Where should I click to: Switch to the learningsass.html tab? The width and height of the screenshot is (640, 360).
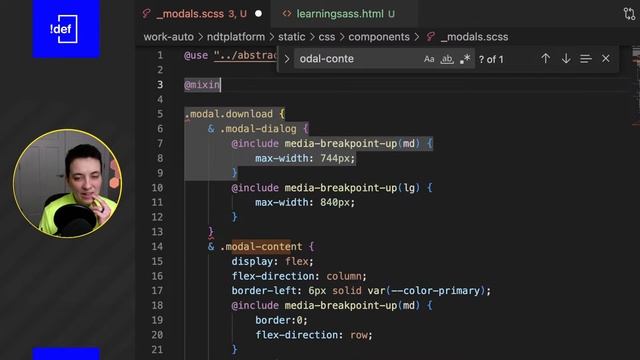(x=345, y=14)
